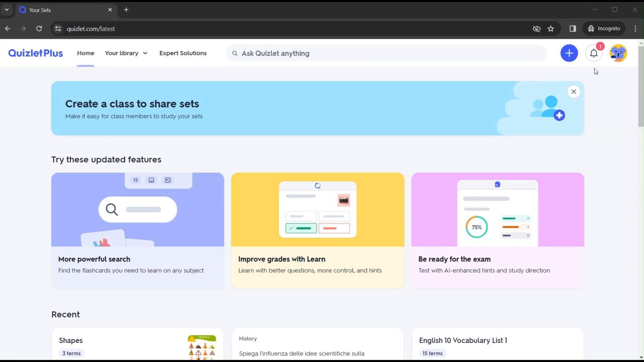The height and width of the screenshot is (362, 644).
Task: Reload the page
Action: 39,29
